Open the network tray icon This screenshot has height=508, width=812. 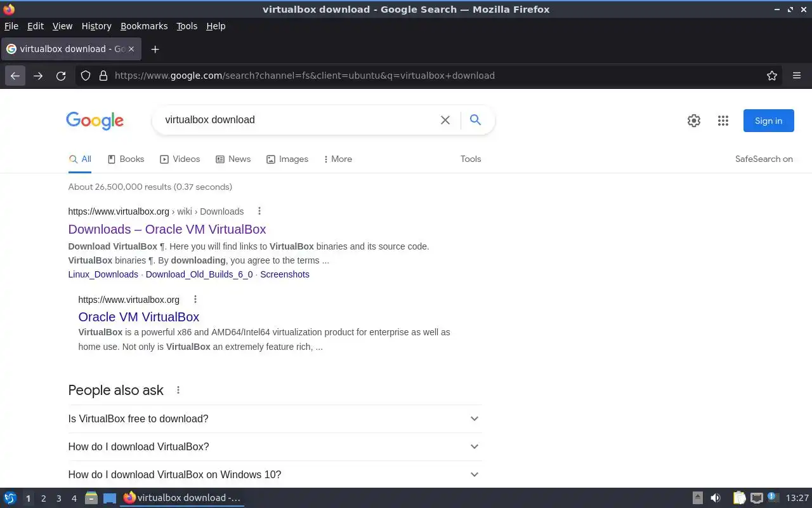tap(756, 498)
